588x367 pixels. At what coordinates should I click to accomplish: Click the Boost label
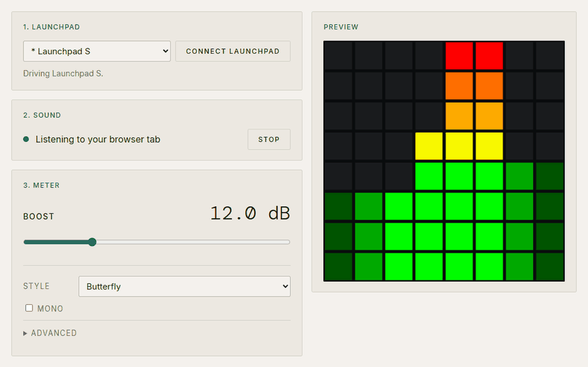click(x=39, y=216)
